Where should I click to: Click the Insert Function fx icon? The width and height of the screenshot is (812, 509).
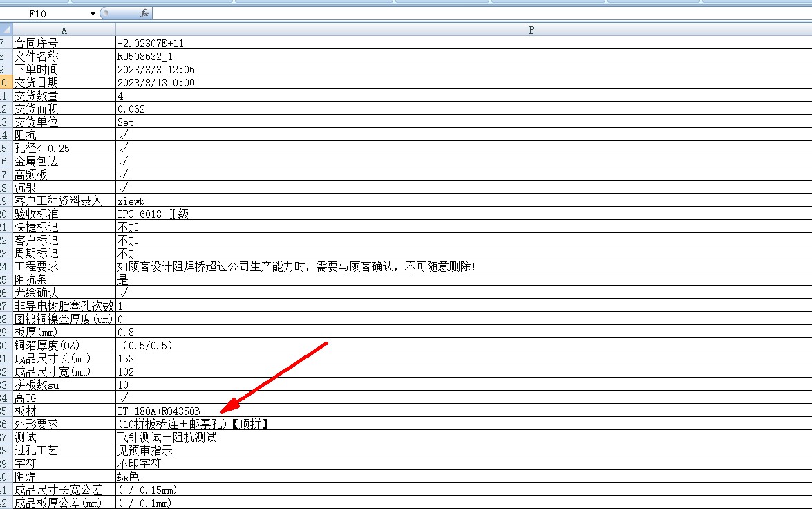[144, 13]
